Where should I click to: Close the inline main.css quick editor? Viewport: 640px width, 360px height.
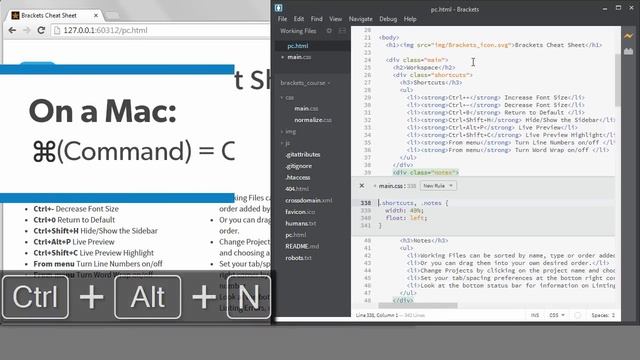(x=362, y=186)
